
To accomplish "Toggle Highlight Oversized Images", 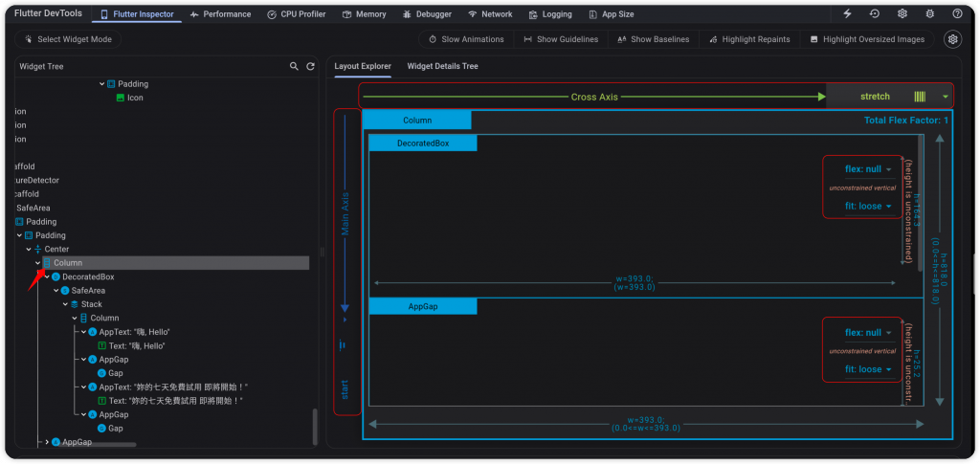I will tap(867, 39).
